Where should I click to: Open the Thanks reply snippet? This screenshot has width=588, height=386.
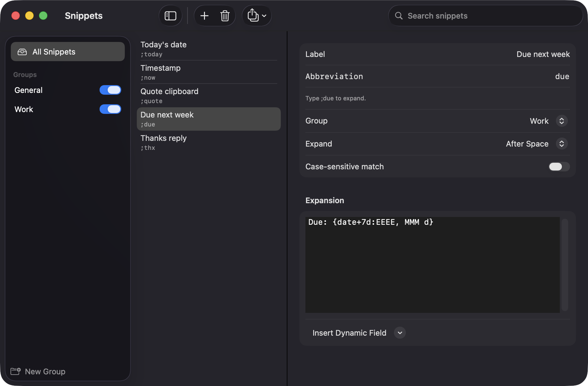coord(208,142)
